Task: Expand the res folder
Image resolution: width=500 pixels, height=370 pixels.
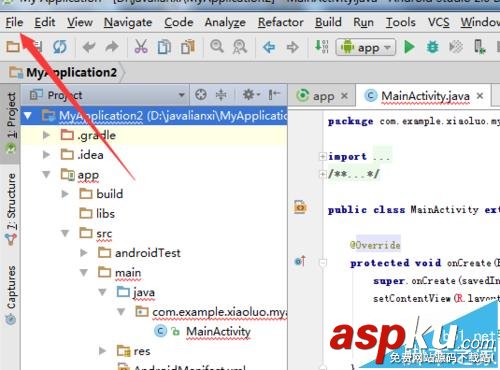Action: coord(102,351)
